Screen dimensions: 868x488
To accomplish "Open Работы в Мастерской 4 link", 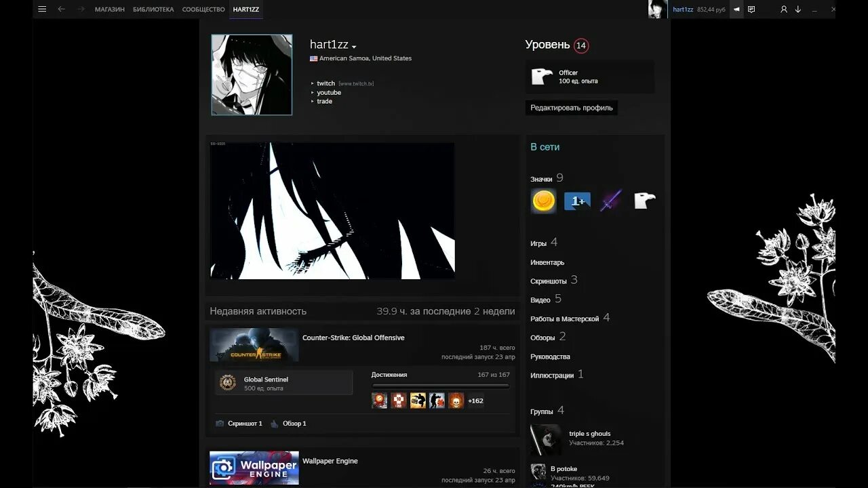I will 570,318.
